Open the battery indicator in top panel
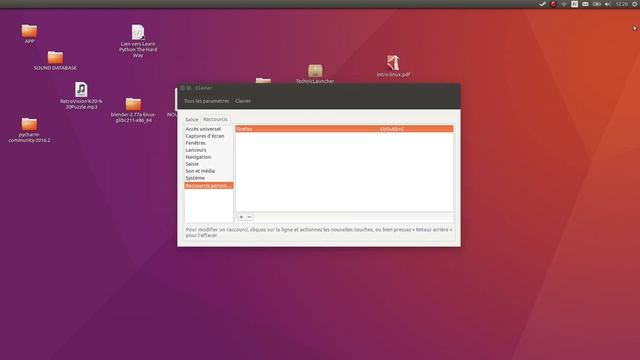The height and width of the screenshot is (360, 640). 597,4
